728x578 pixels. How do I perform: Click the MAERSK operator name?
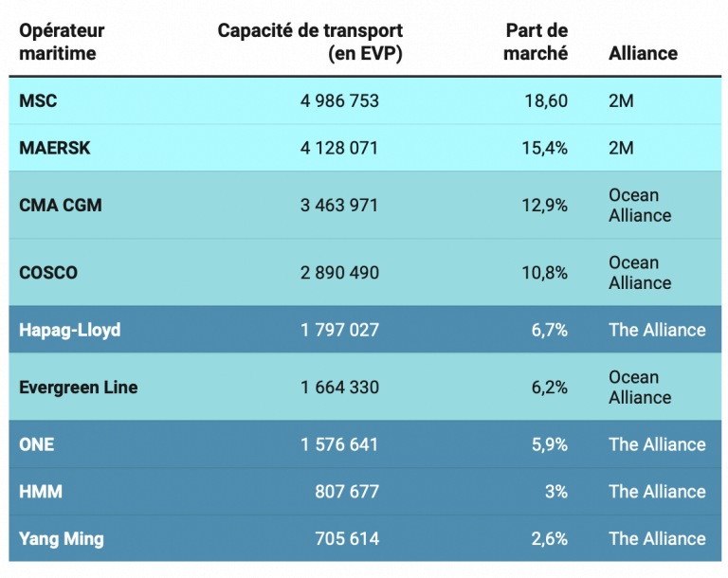[54, 148]
